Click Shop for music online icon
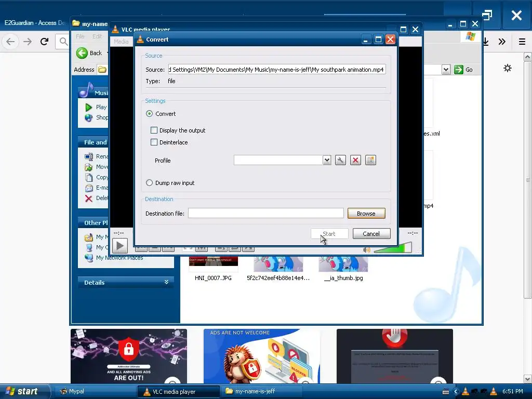This screenshot has width=532, height=399. (88, 117)
